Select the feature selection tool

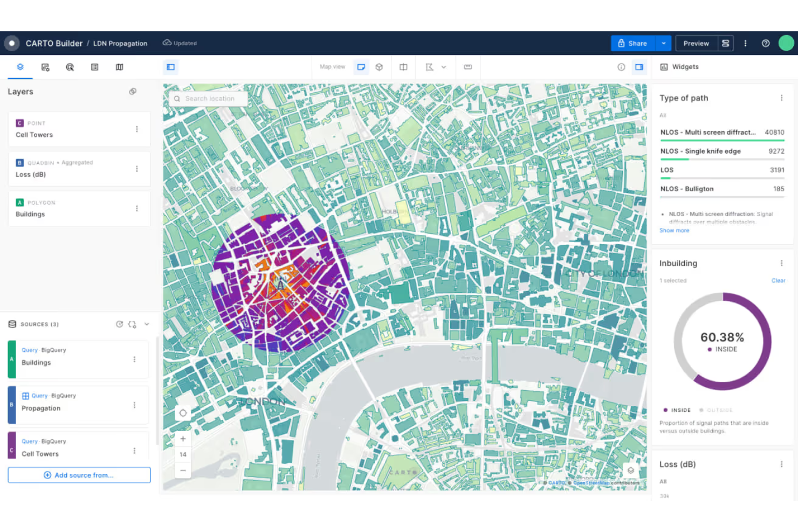click(429, 67)
